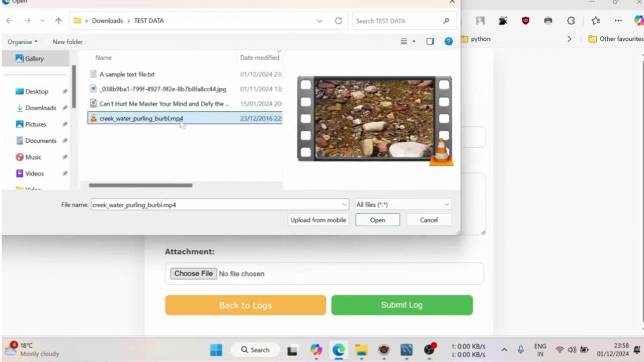
Task: Submit Log on the web form
Action: pos(401,305)
